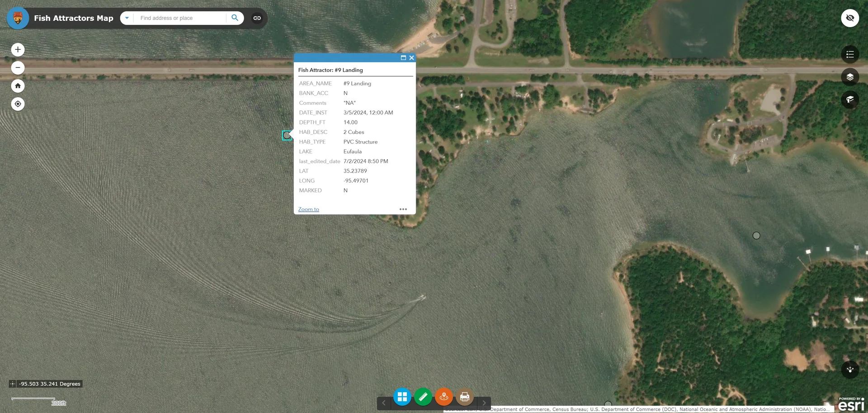Click the search magnifier button
868x413 pixels.
coord(235,18)
